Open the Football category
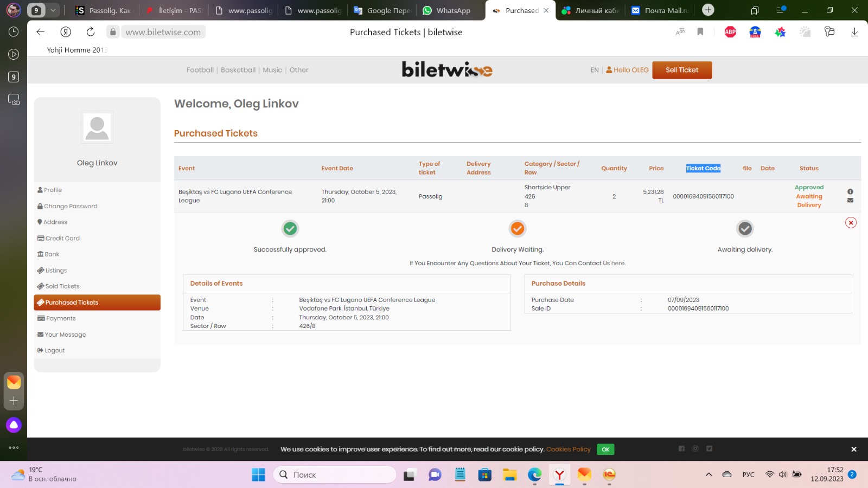Viewport: 868px width, 488px height. [x=200, y=70]
